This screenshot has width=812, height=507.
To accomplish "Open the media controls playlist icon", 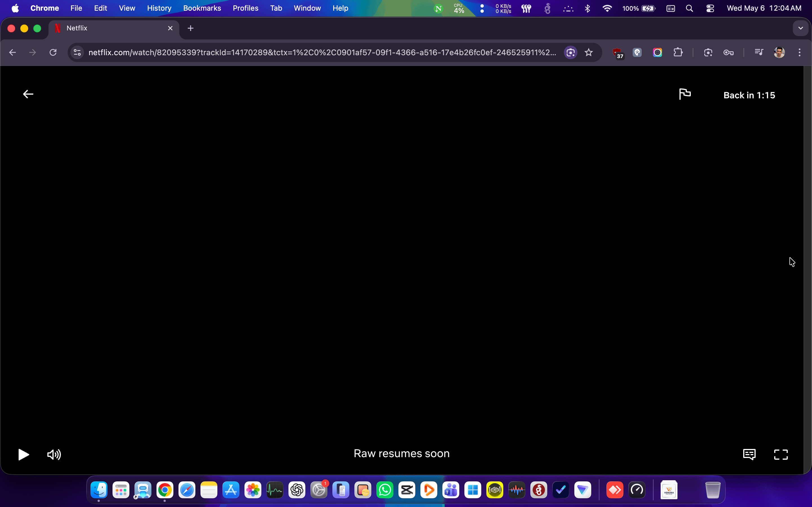I will tap(759, 52).
